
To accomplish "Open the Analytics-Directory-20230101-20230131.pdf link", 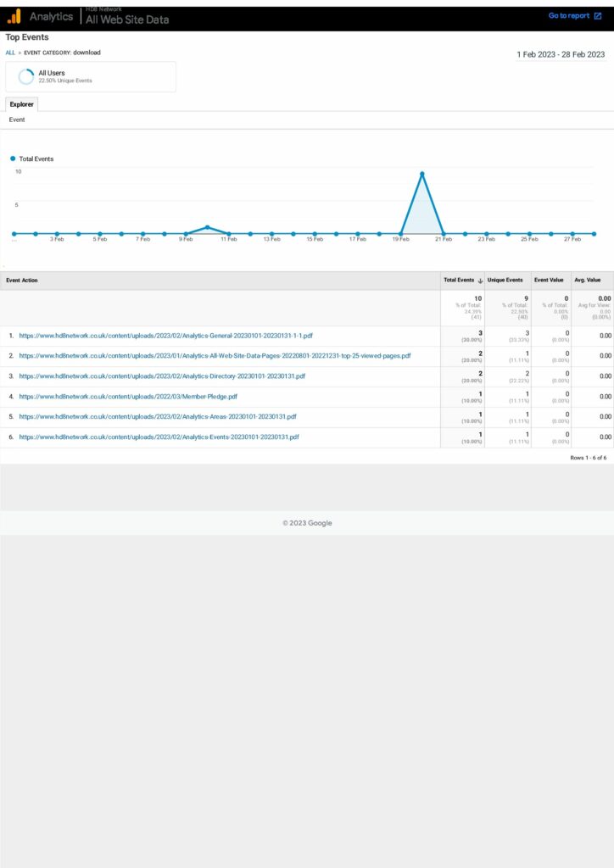I will [x=162, y=376].
